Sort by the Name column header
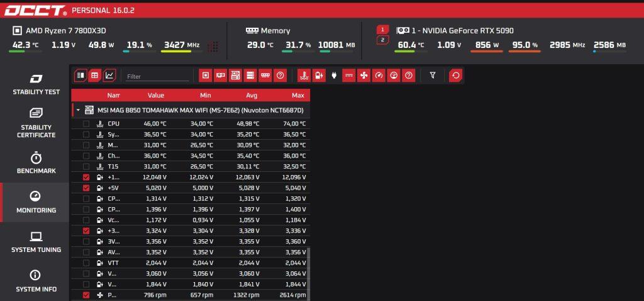 (113, 95)
